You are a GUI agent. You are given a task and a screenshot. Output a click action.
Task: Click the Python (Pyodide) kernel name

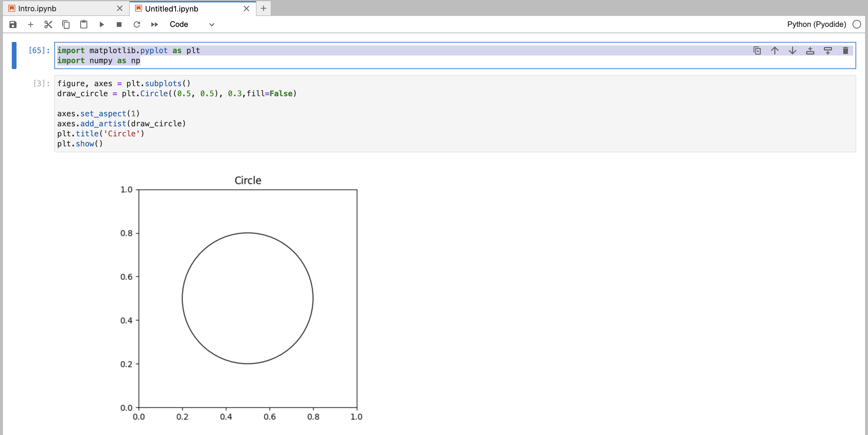pos(816,24)
